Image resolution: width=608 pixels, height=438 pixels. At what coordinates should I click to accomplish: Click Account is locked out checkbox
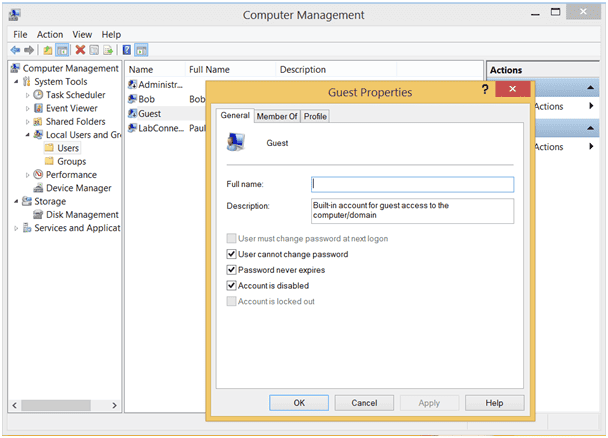coord(231,301)
